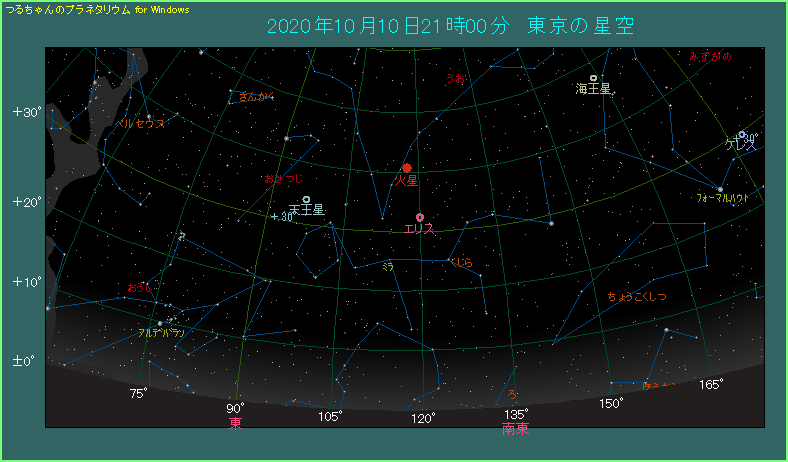Select the ペルセウス (Perseus) constellation label
The height and width of the screenshot is (462, 788).
140,124
